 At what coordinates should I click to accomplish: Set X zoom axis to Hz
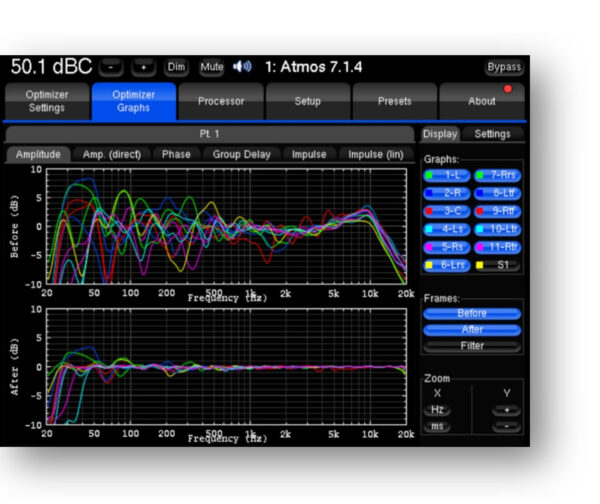[x=437, y=410]
